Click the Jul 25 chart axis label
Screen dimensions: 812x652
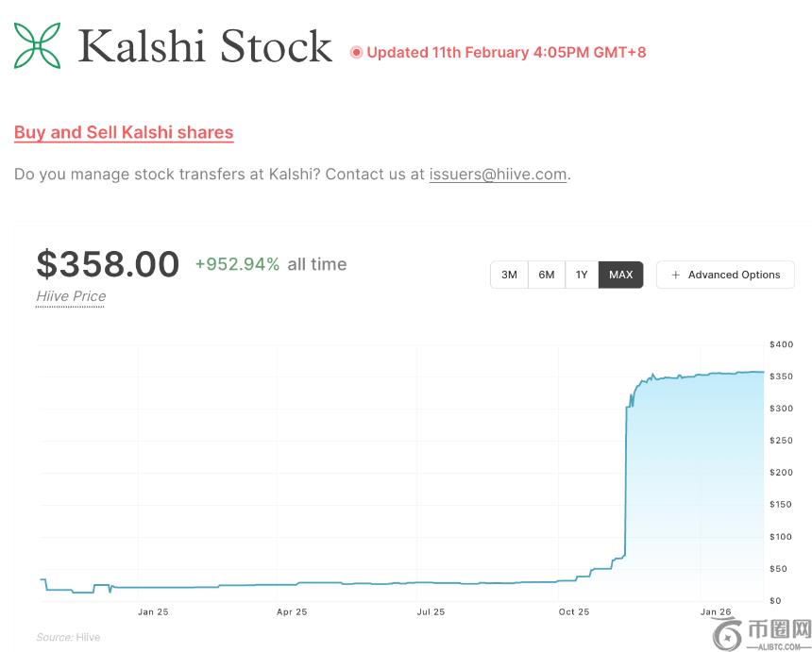431,612
